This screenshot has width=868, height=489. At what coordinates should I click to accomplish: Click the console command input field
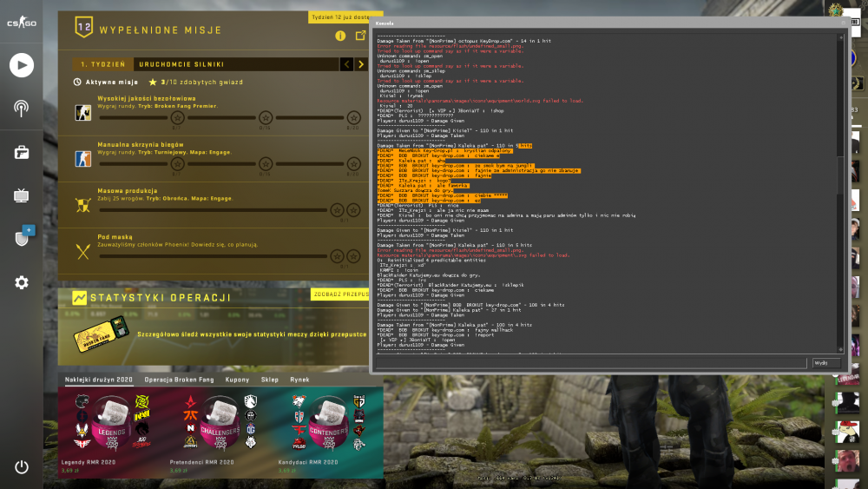pos(590,363)
